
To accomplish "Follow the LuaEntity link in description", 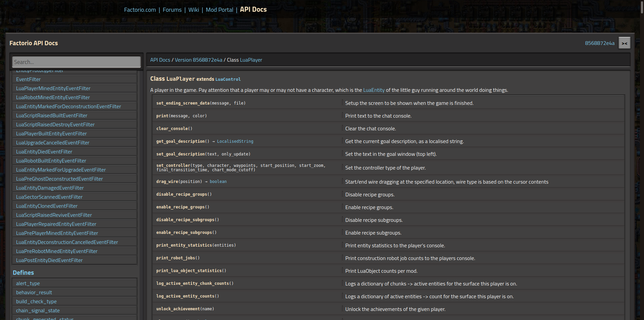I will coord(374,90).
